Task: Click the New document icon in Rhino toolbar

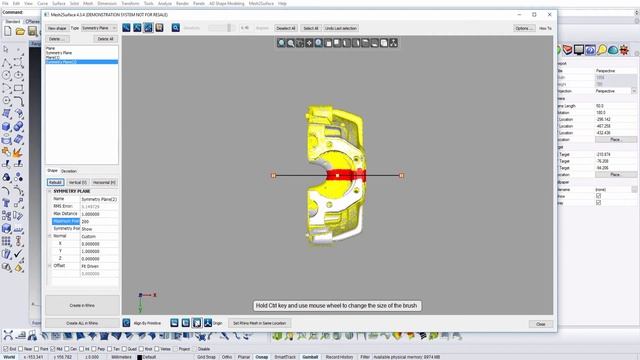Action: [8, 31]
